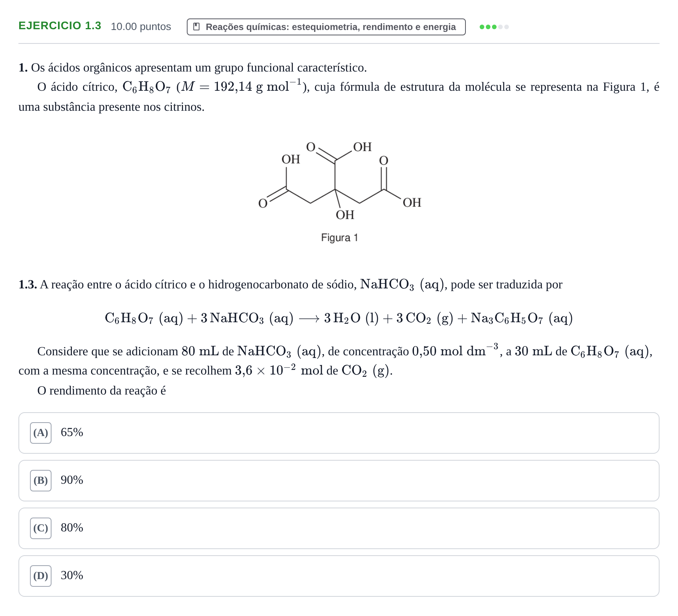Click the citric acid reaction equation
Image resolution: width=678 pixels, height=616 pixels.
point(339,318)
